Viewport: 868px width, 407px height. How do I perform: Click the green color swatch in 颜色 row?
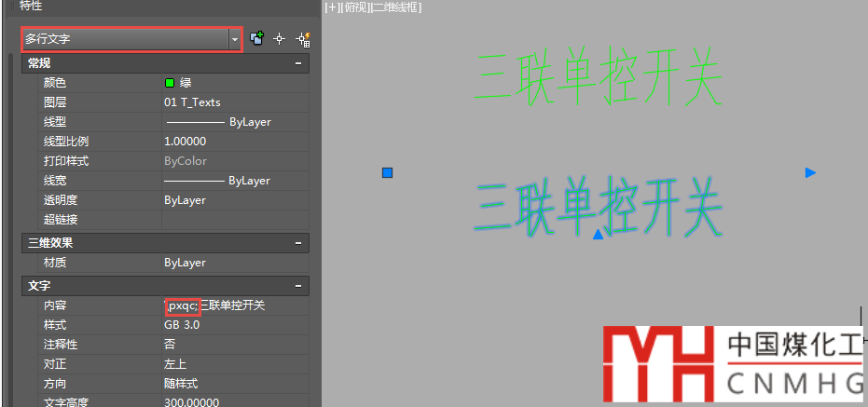(x=170, y=83)
